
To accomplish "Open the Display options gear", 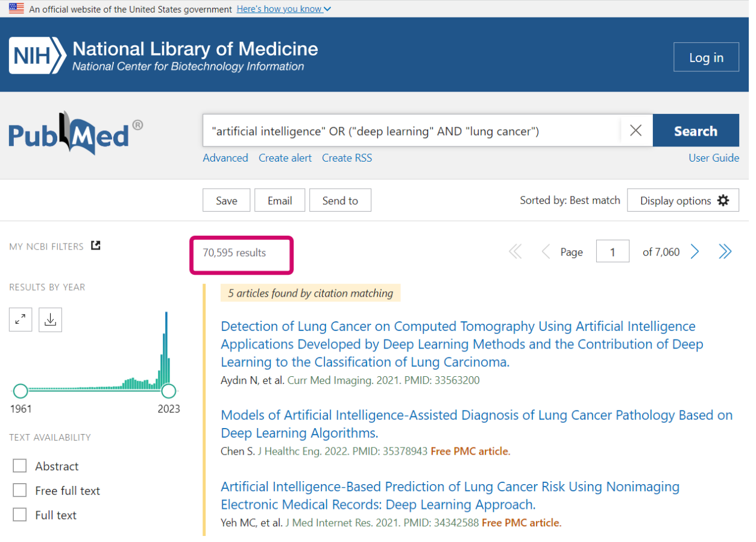I will tap(683, 200).
